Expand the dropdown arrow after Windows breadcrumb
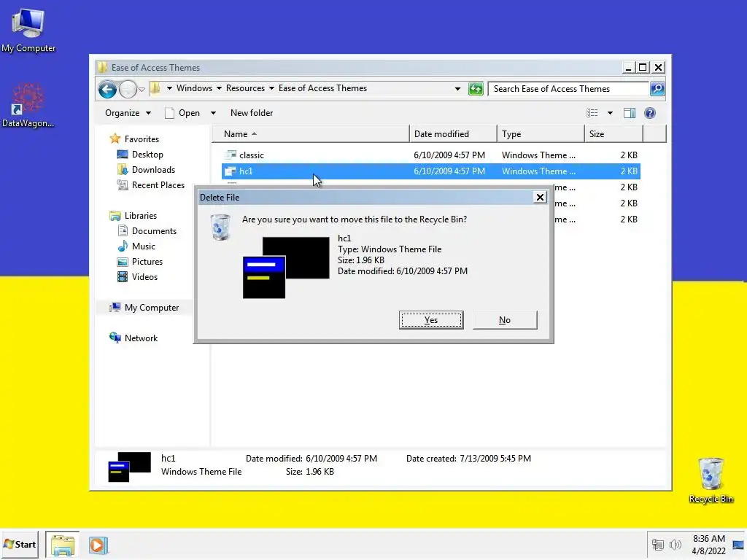Screen dimensions: 747x560 tap(219, 88)
